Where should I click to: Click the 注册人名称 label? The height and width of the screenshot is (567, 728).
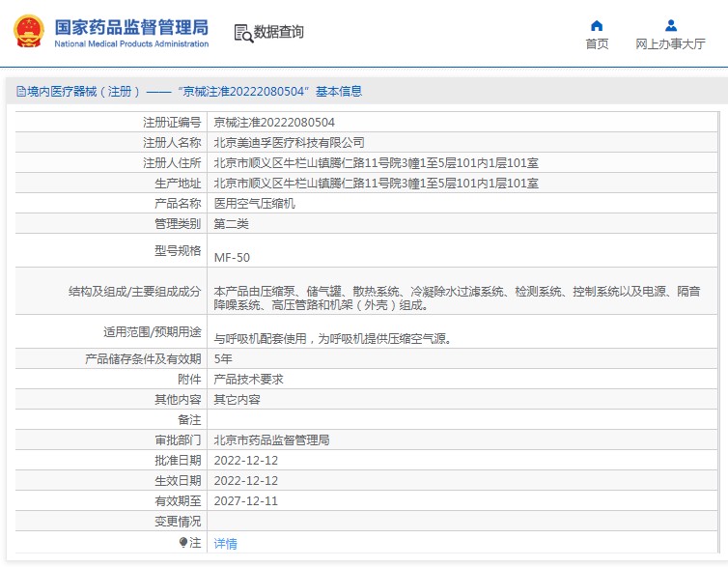[x=172, y=143]
